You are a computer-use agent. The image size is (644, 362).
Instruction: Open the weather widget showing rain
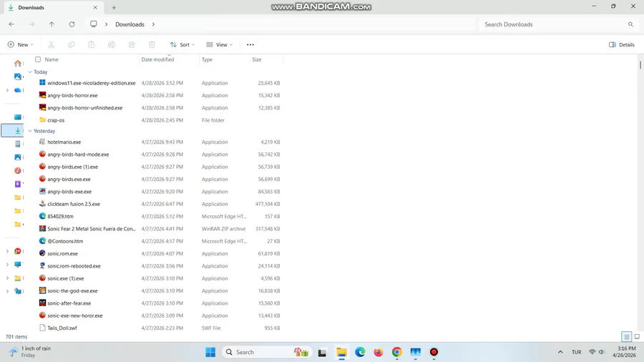[30, 352]
